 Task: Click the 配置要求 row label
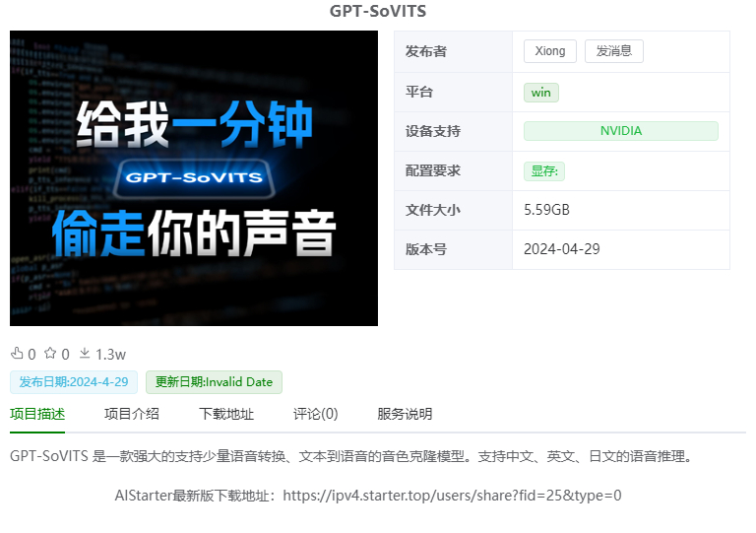[x=433, y=170]
